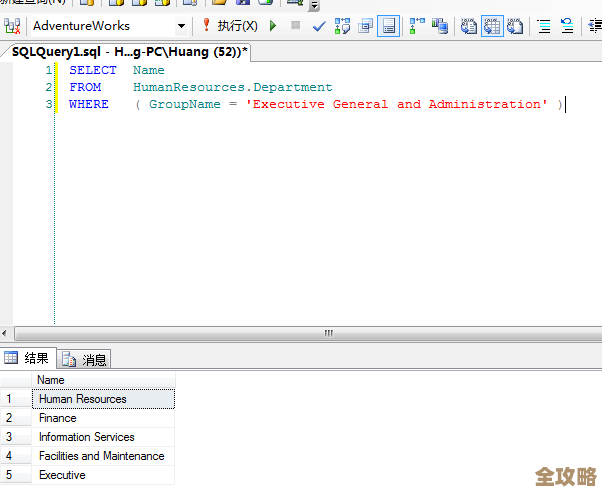The width and height of the screenshot is (602, 495).
Task: Click the green Debug play icon
Action: pos(273,26)
